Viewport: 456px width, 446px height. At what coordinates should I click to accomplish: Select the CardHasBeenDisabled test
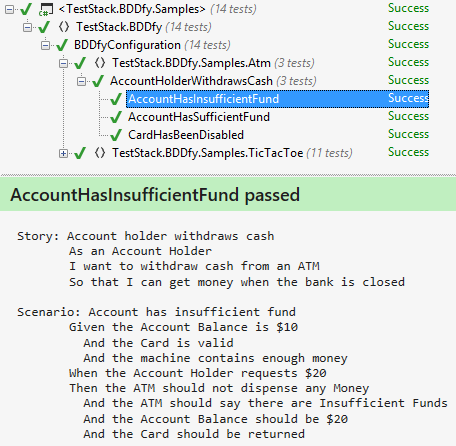[x=186, y=135]
